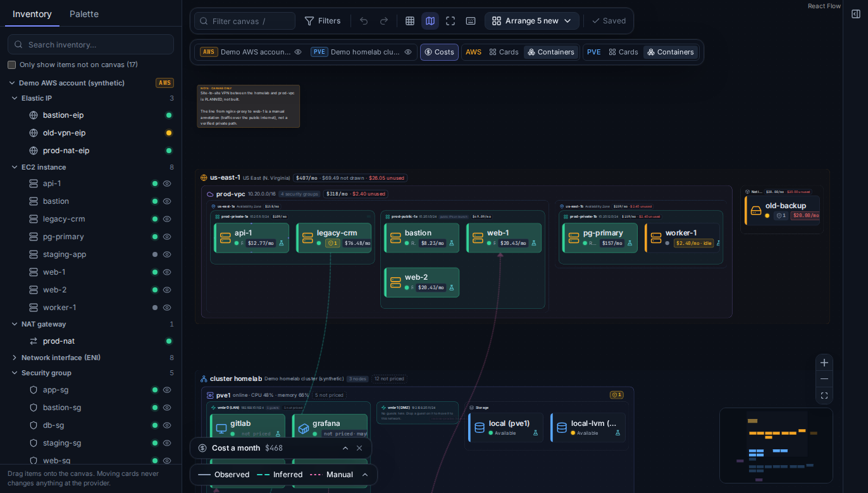Switch AWS view to Cards
This screenshot has height=493, width=868.
tap(504, 52)
